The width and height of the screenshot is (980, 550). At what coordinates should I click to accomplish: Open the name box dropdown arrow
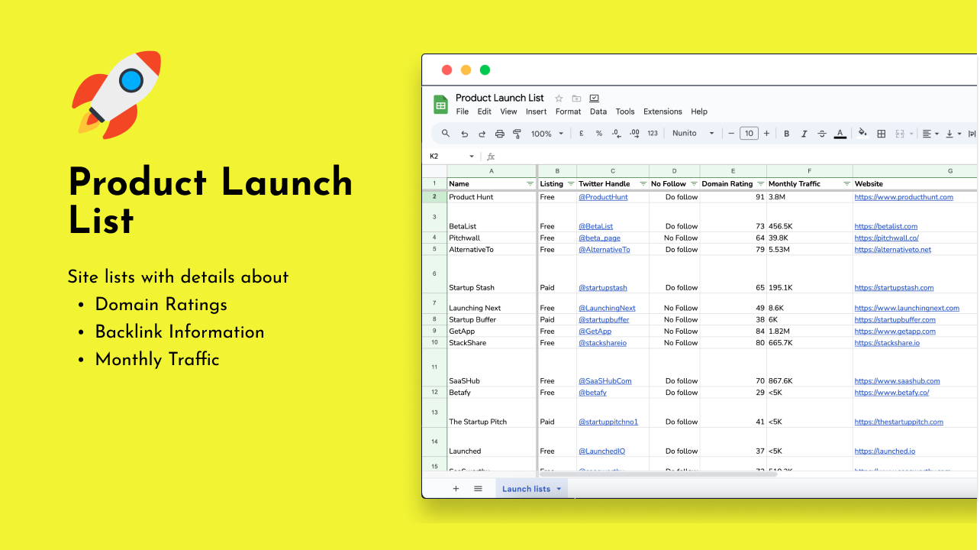coord(472,157)
